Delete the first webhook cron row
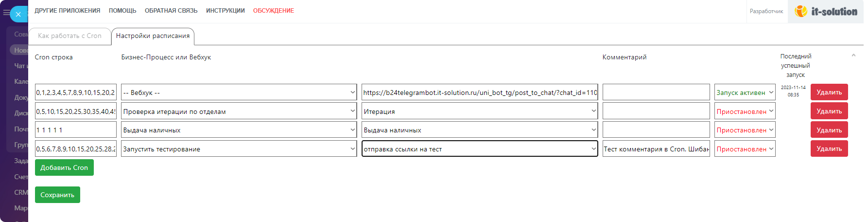The width and height of the screenshot is (868, 222). [829, 92]
